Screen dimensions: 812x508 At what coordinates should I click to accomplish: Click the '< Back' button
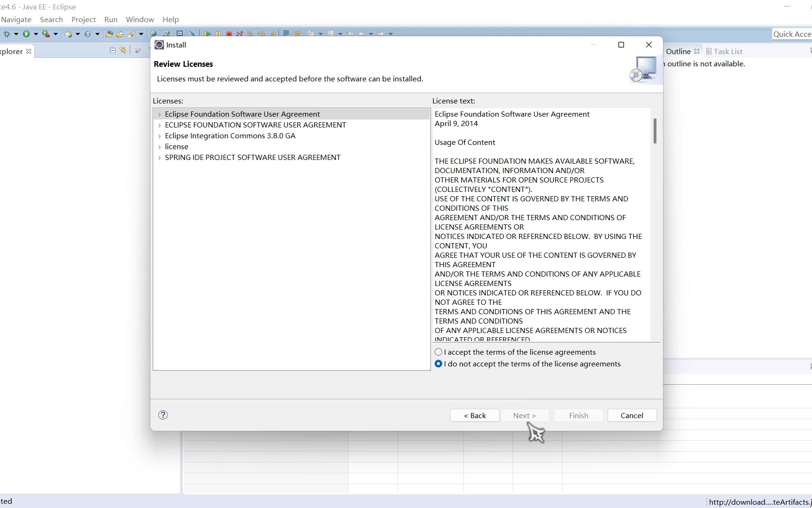[x=475, y=415]
